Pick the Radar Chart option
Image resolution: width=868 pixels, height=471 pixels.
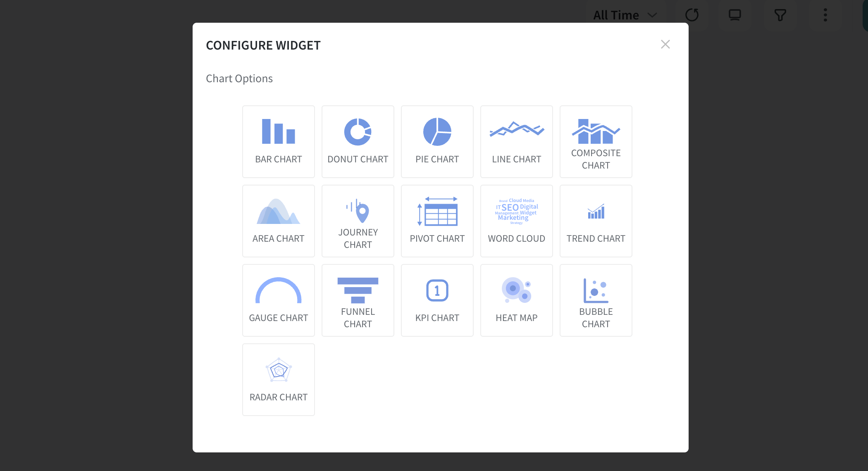279,380
